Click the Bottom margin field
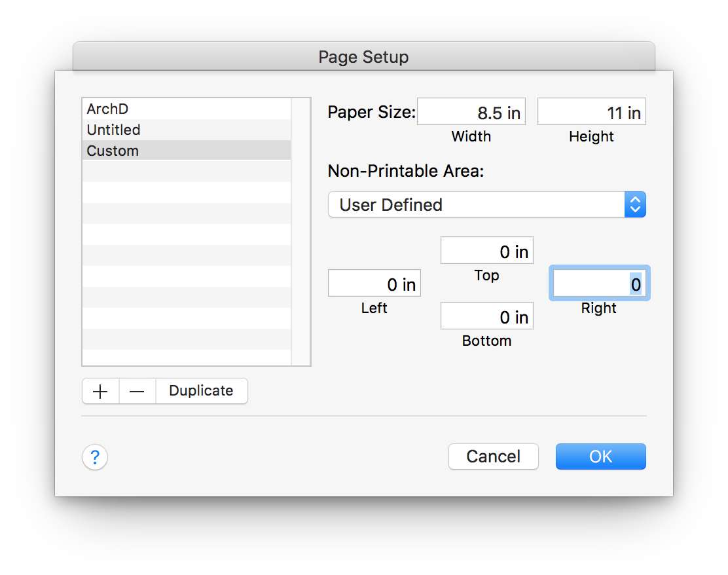728x575 pixels. click(x=486, y=317)
